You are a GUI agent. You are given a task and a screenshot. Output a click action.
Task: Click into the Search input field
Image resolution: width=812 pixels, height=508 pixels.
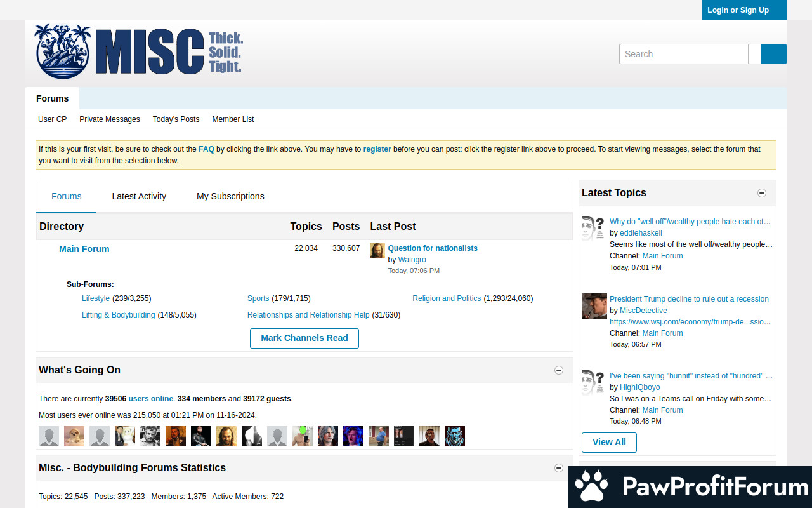[683, 54]
